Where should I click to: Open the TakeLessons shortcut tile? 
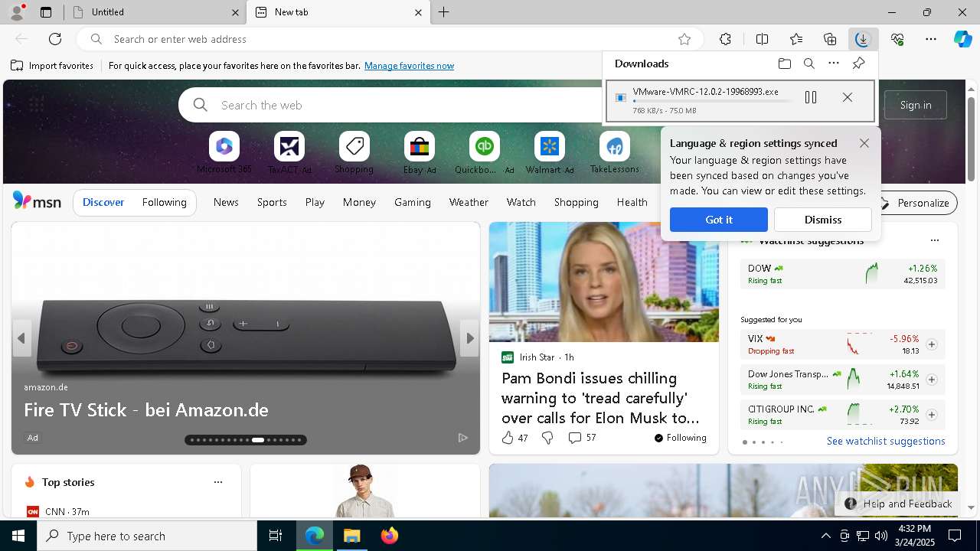614,153
